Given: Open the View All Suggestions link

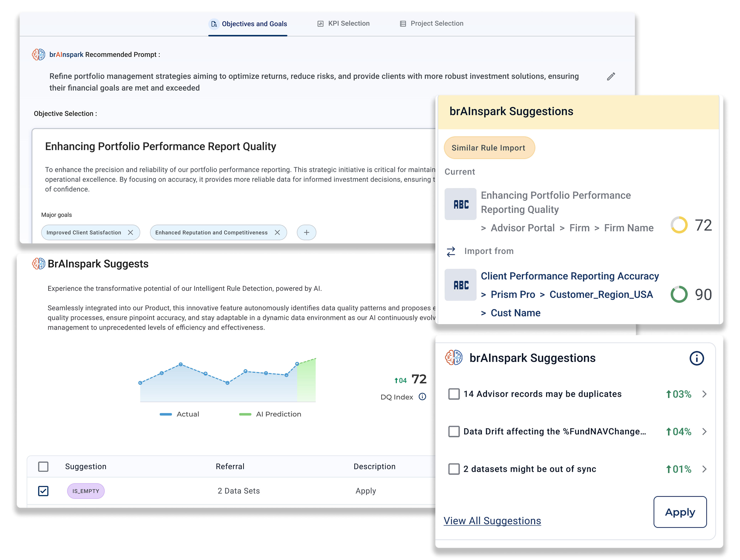Looking at the screenshot, I should click(492, 521).
